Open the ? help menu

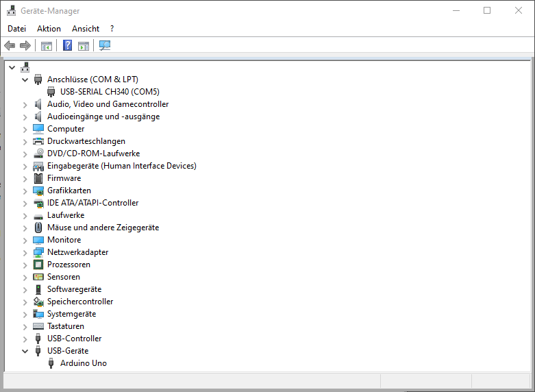pos(112,29)
